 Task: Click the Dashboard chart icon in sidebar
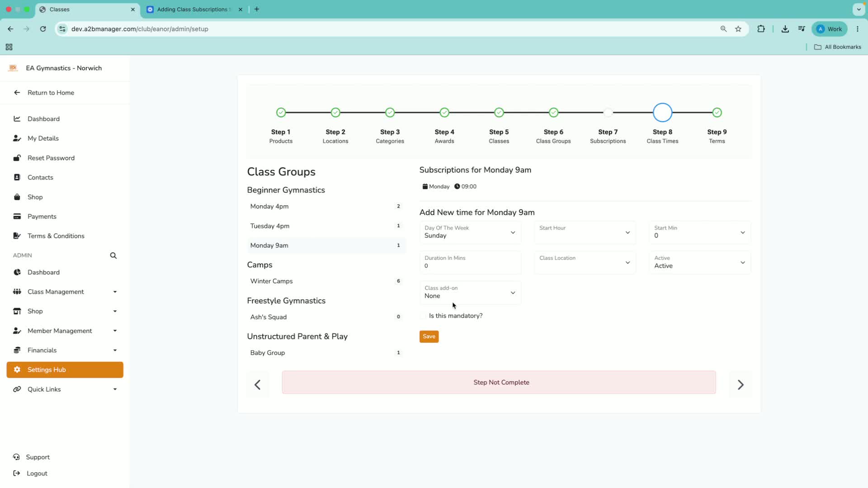coord(17,119)
